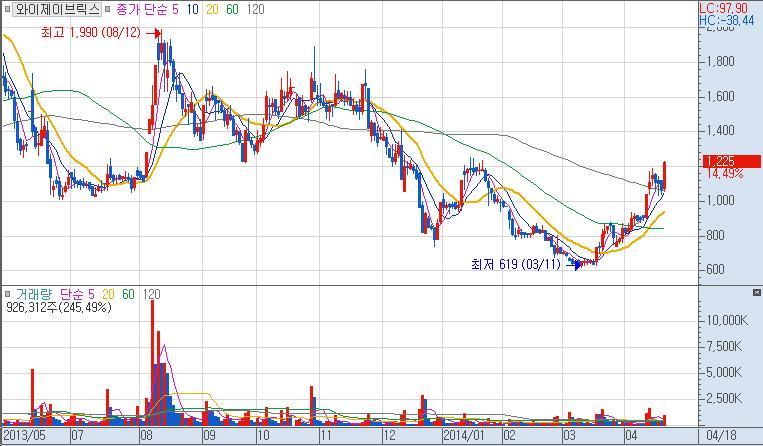Click the 04 month marker on date axis

(x=631, y=435)
